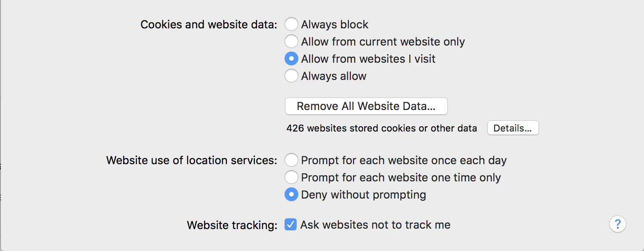Screen dimensions: 644x251
Task: Click the "Cookies and website data:" heading label
Action: [209, 24]
